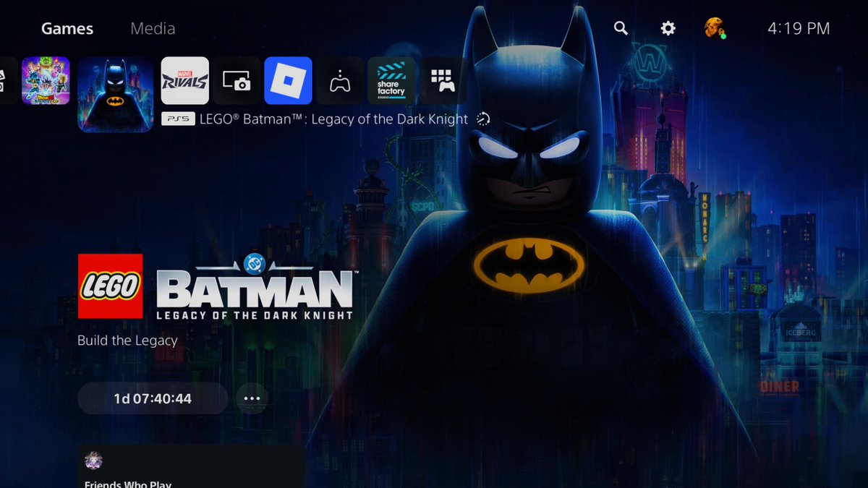Open the Search magnifier icon
The height and width of the screenshot is (488, 868).
pos(621,28)
